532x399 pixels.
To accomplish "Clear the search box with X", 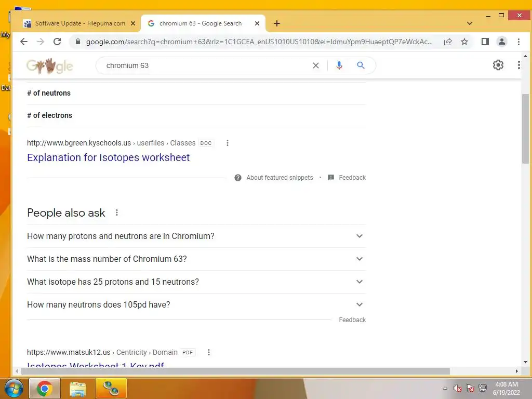I will click(x=316, y=65).
